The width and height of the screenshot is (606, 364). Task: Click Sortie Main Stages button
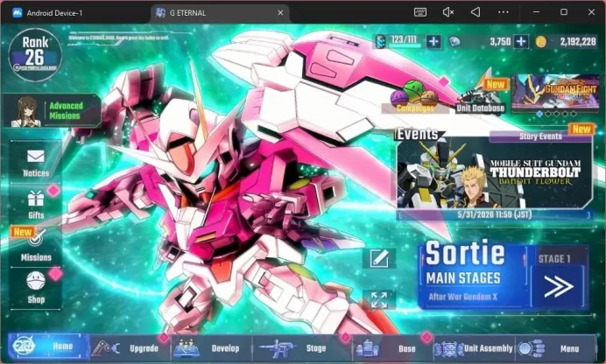point(473,275)
